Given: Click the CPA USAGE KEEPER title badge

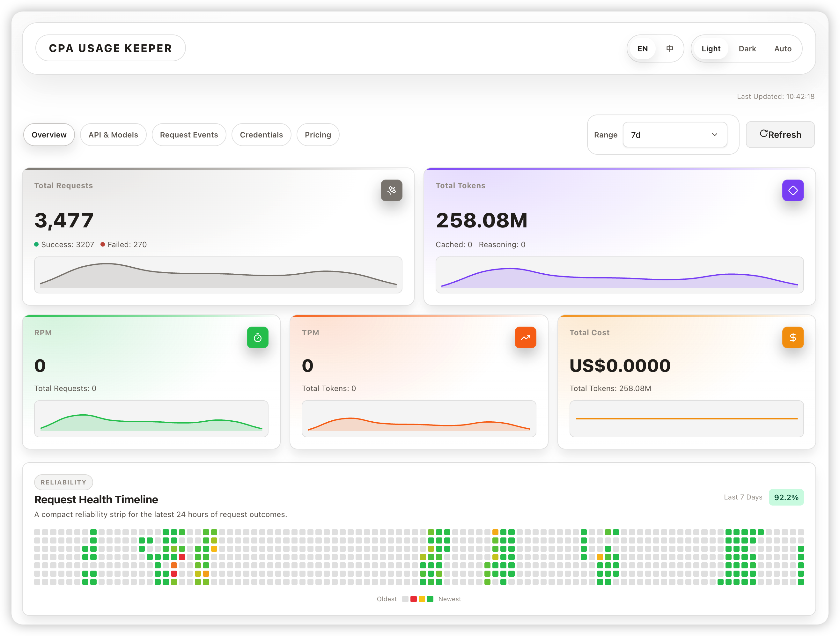Looking at the screenshot, I should (x=110, y=48).
